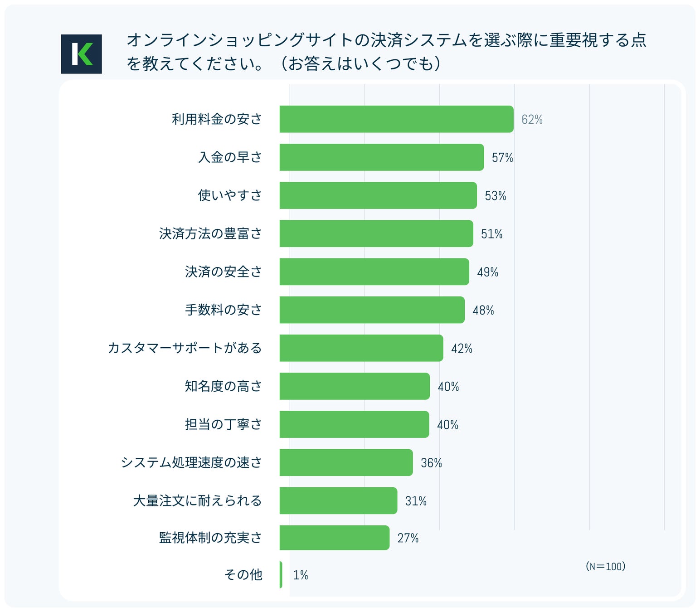The height and width of the screenshot is (612, 700).
Task: Click the 42% value label
Action: tap(462, 348)
